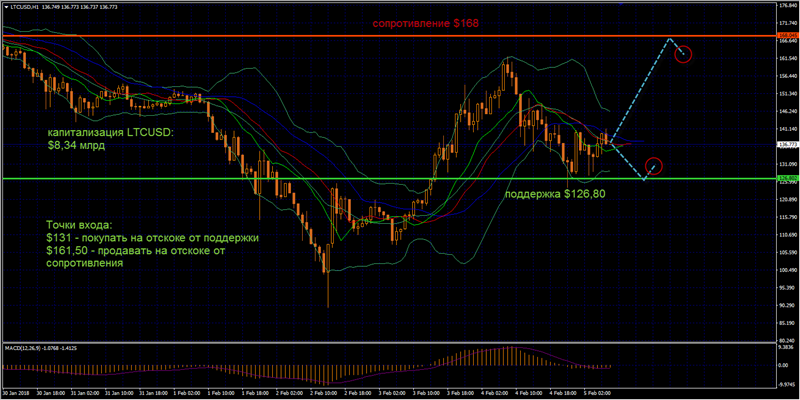Viewport: 800px width, 400px height.
Task: Click the orange 168.045 price tag
Action: coord(785,35)
